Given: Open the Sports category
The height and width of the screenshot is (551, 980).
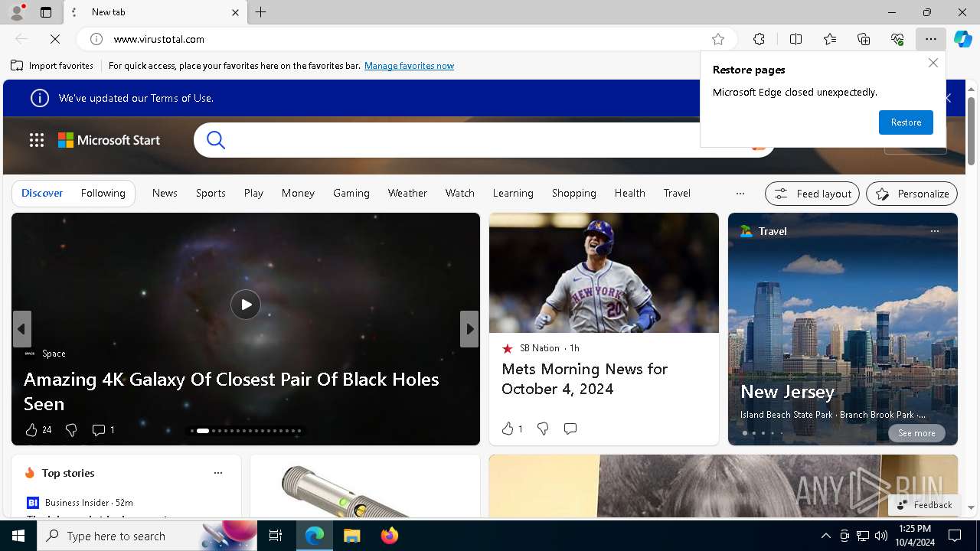Looking at the screenshot, I should (211, 193).
